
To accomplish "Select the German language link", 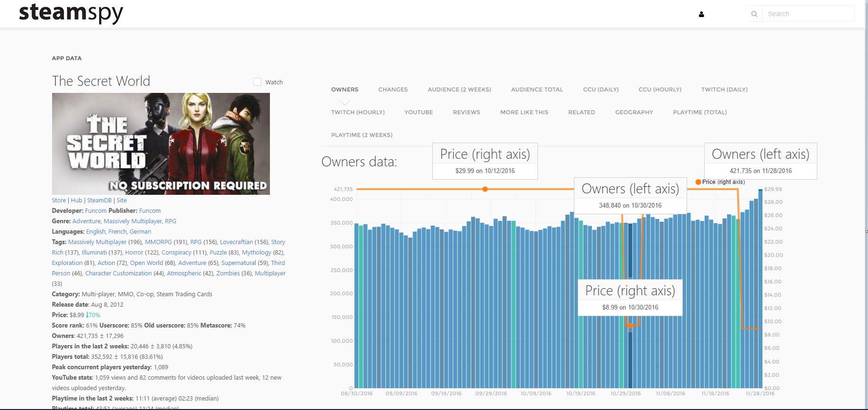I will 140,232.
